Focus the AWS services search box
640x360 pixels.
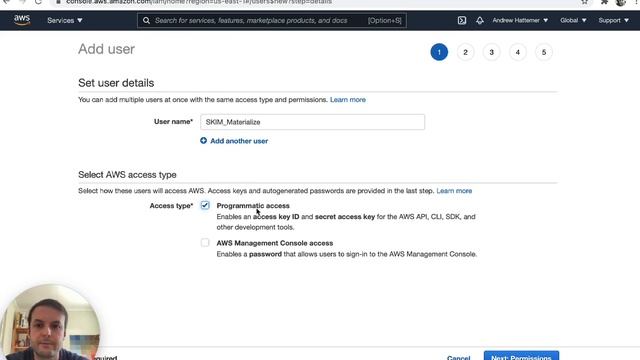pos(272,20)
